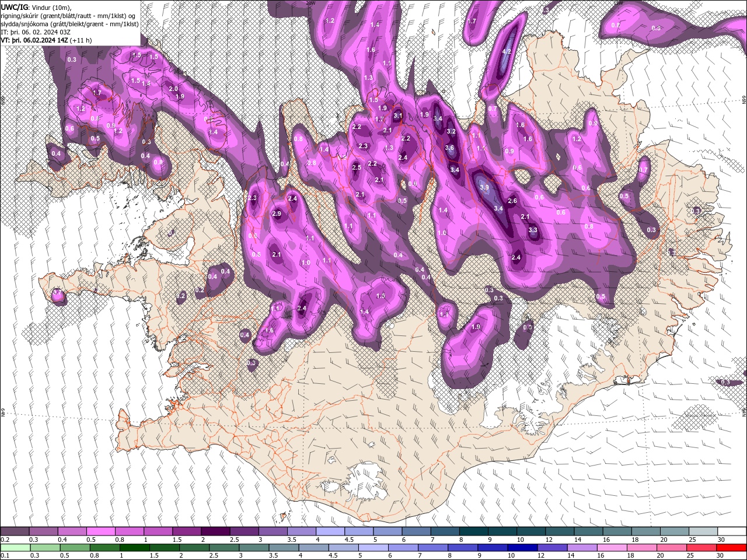747x560 pixels.
Task: Pick the upper scale swatch starting at 1
Action: 158,531
